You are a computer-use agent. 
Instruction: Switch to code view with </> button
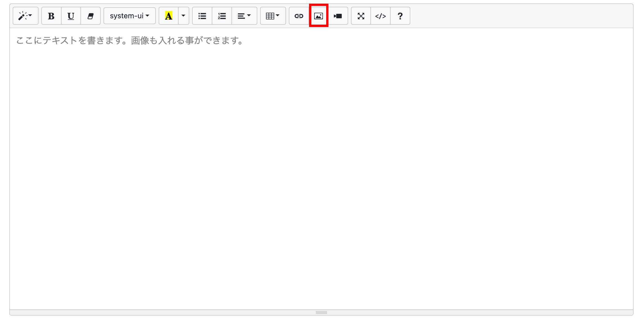tap(380, 16)
